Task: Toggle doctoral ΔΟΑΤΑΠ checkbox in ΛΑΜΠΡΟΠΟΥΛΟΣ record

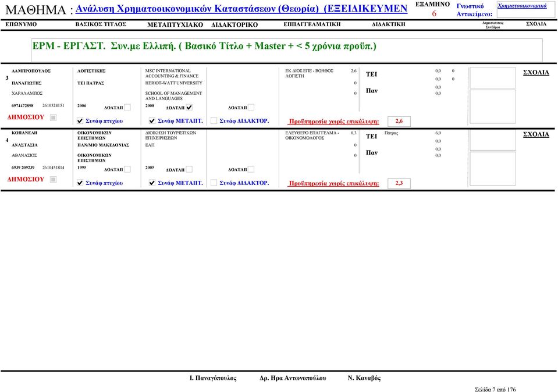Action: coord(251,107)
